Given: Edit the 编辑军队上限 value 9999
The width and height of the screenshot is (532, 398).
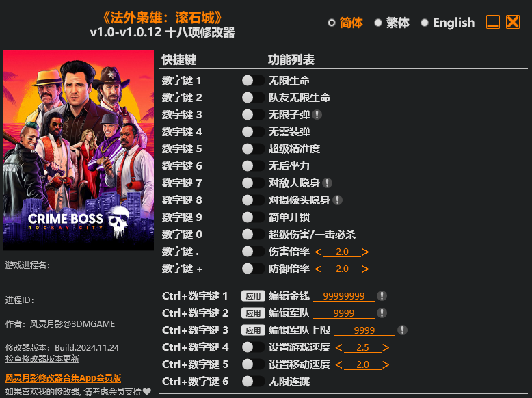Looking at the screenshot, I should 364,330.
